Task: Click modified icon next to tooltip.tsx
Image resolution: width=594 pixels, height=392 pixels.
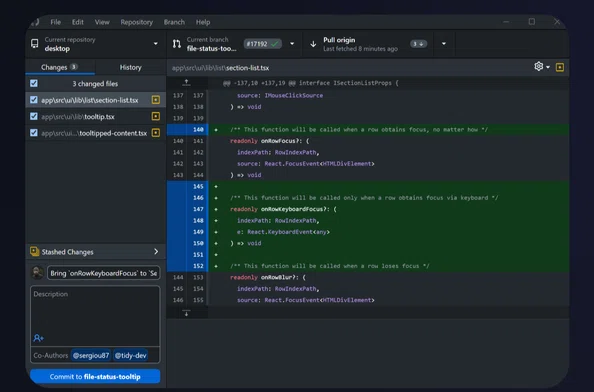Action: pyautogui.click(x=156, y=116)
